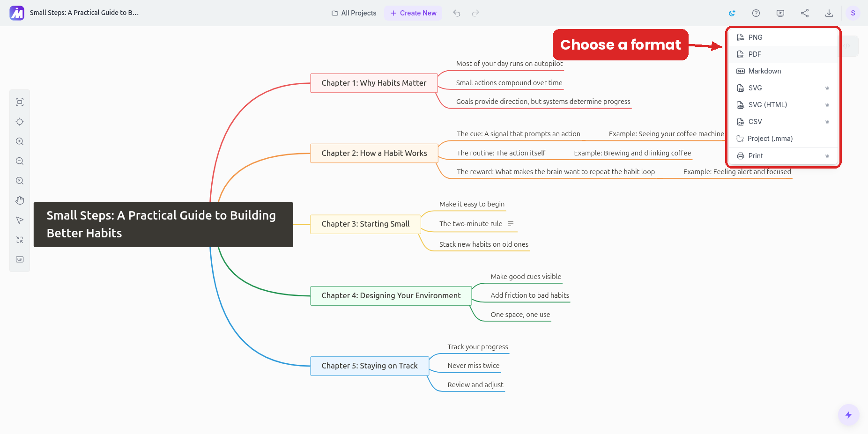
Task: Click the Mapify app logo
Action: 17,13
